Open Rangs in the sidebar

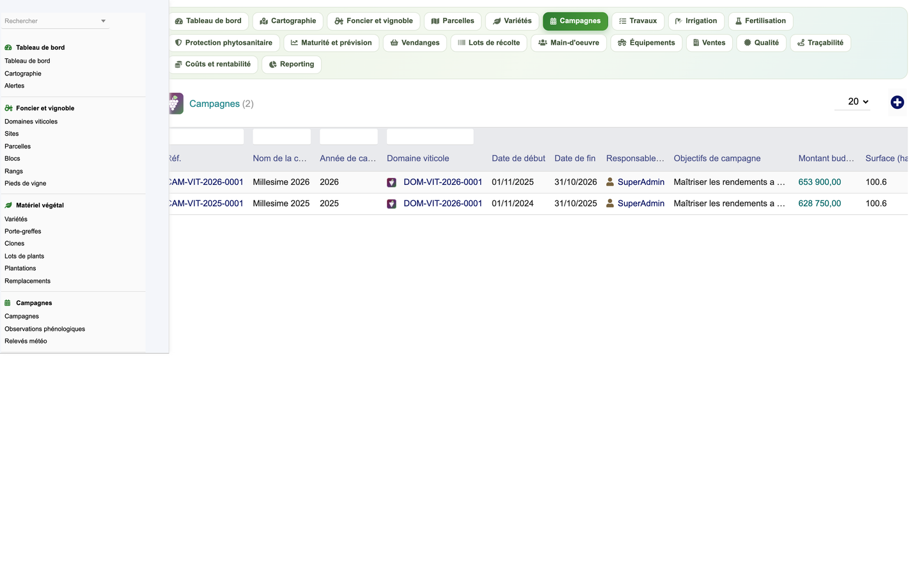[x=13, y=171]
